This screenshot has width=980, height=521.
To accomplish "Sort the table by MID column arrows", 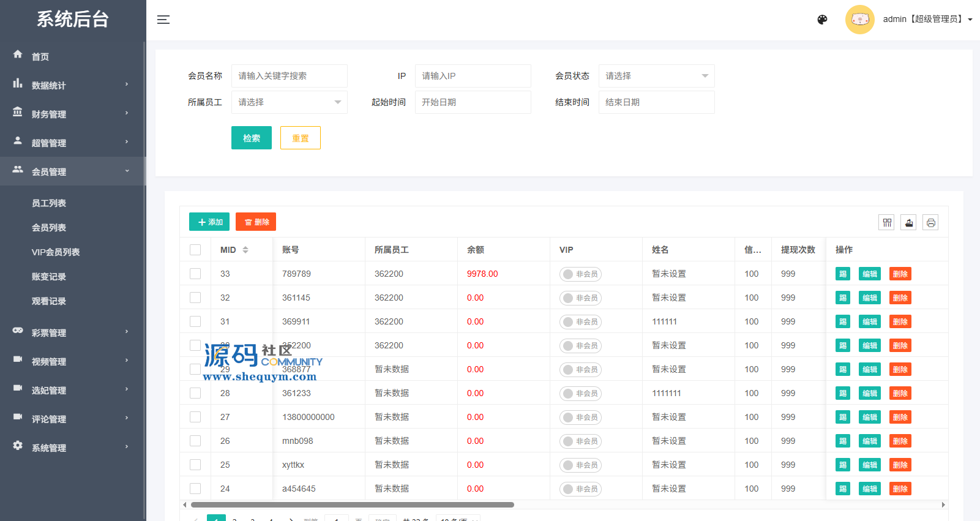I will (245, 250).
